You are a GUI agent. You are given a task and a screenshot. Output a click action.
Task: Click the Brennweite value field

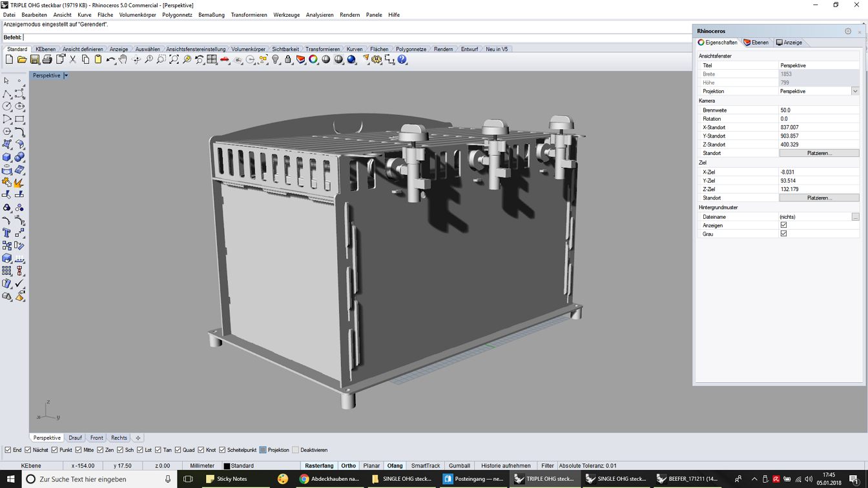(818, 110)
